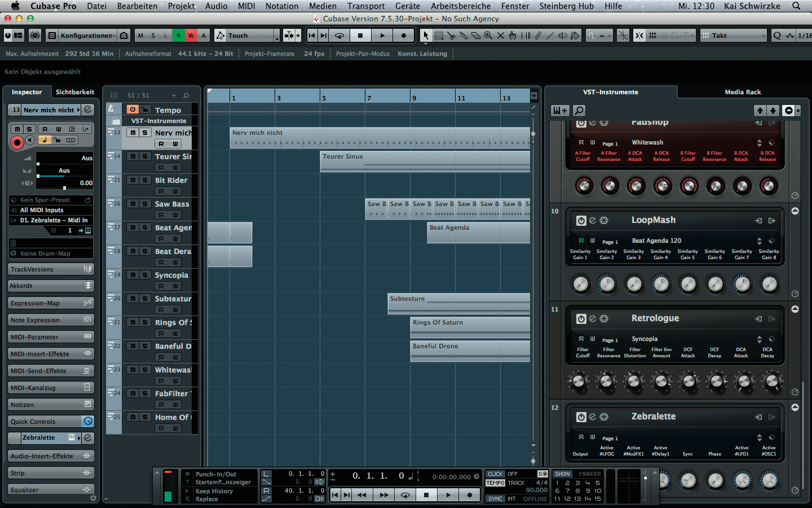This screenshot has height=508, width=812.
Task: Open LoopMash instrument editor
Action: (593, 221)
